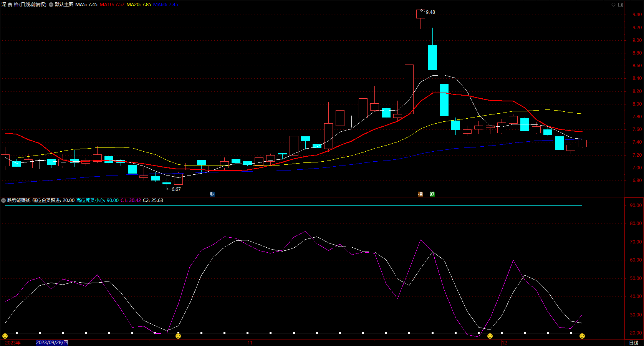
Task: Click the 11 month marker on the date axis
Action: (x=250, y=343)
